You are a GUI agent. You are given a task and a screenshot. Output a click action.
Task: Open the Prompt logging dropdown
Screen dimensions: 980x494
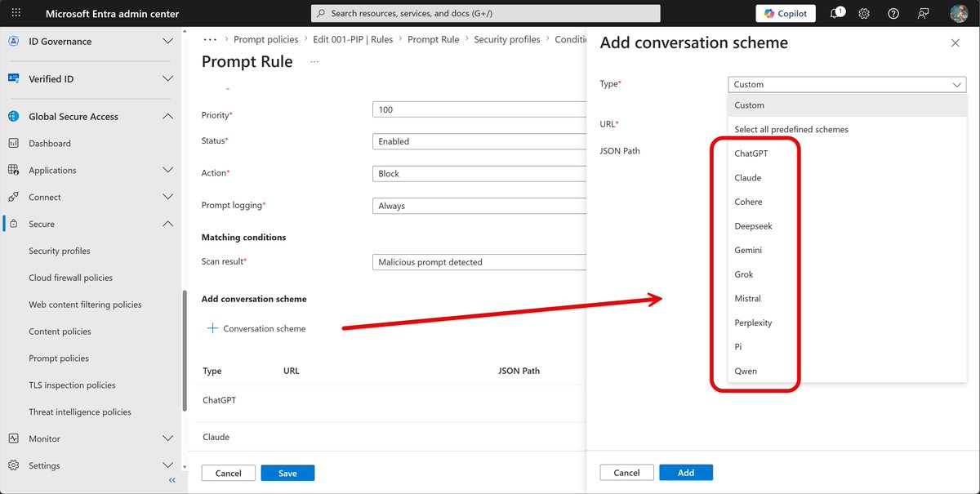point(479,206)
